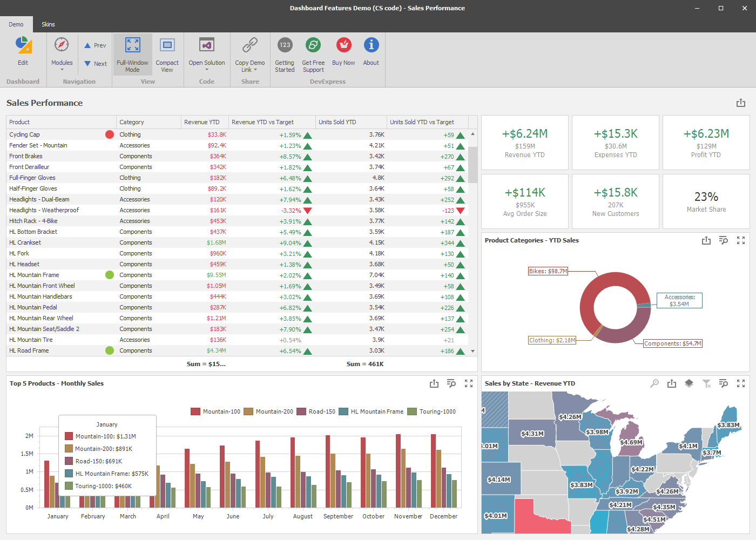This screenshot has width=756, height=540.
Task: Open map layer options for Sales by State
Action: [689, 383]
